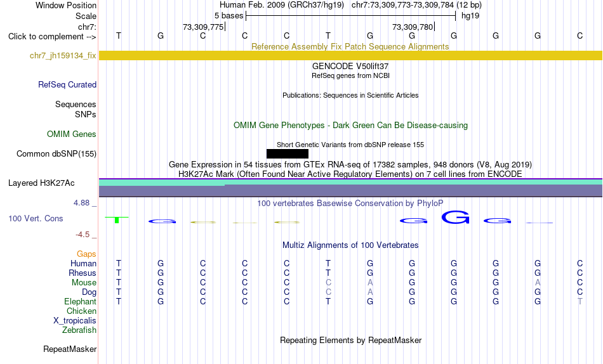Click the H3K27Ac Mark track title
Screen dimensions: 603x364
(350, 174)
